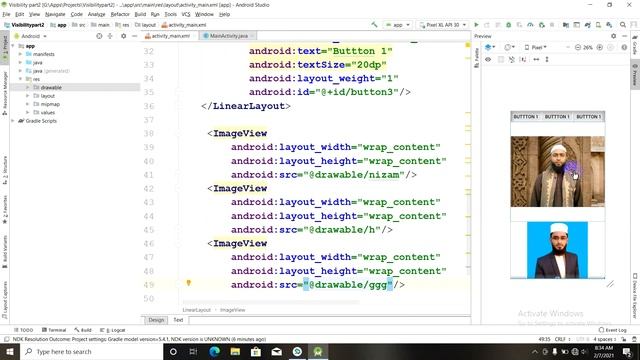Switch to the Text tab below editor

[178, 320]
